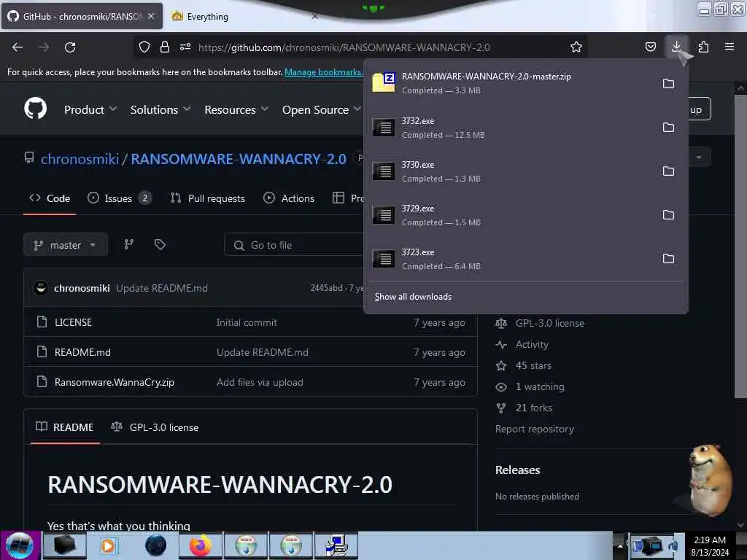This screenshot has height=560, width=747.
Task: Open the Releases heading link
Action: pyautogui.click(x=517, y=470)
